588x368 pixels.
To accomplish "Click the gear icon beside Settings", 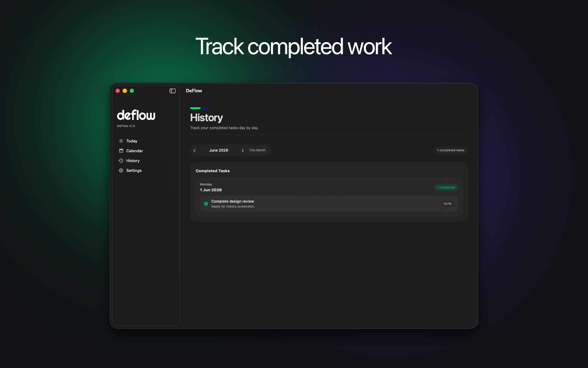I will click(121, 170).
